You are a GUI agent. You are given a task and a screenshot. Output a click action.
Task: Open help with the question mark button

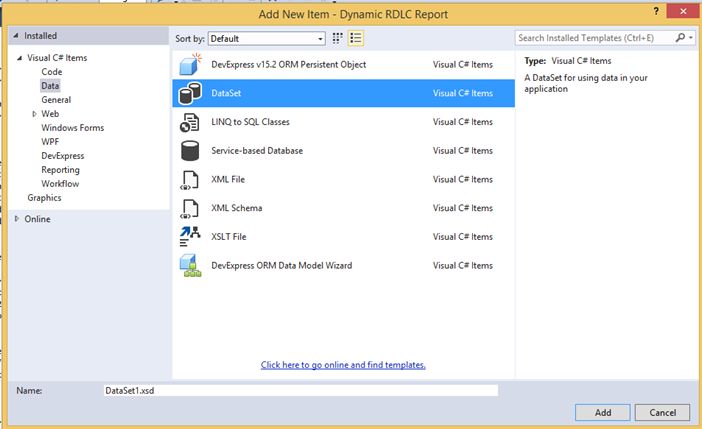point(656,11)
